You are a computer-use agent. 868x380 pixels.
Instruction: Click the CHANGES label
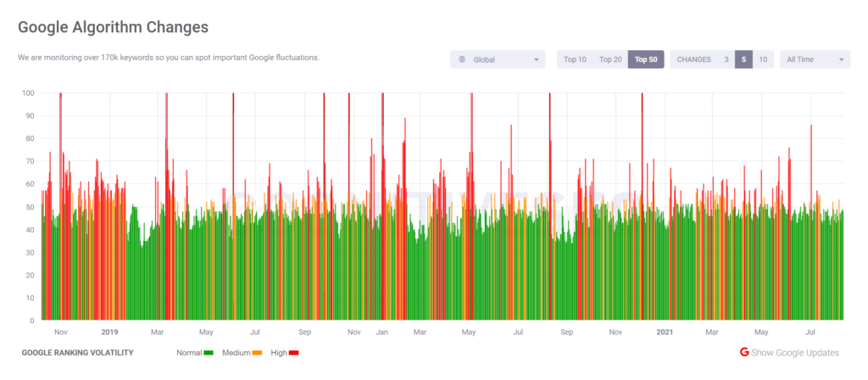coord(693,59)
